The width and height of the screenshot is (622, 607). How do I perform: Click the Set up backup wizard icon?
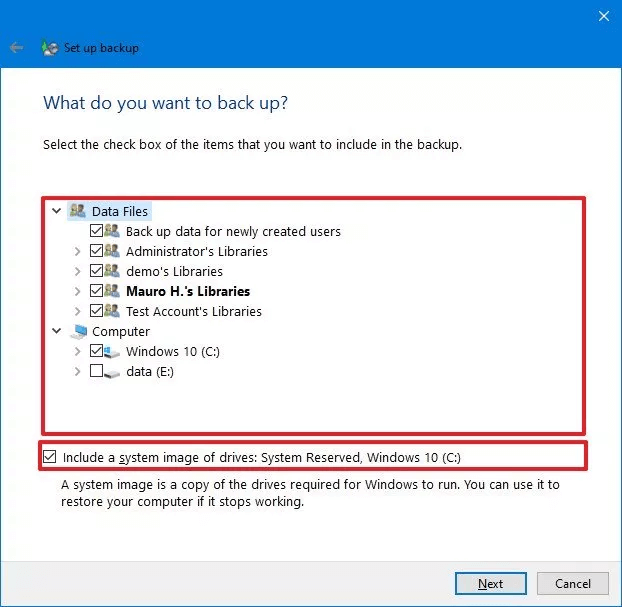(x=50, y=48)
